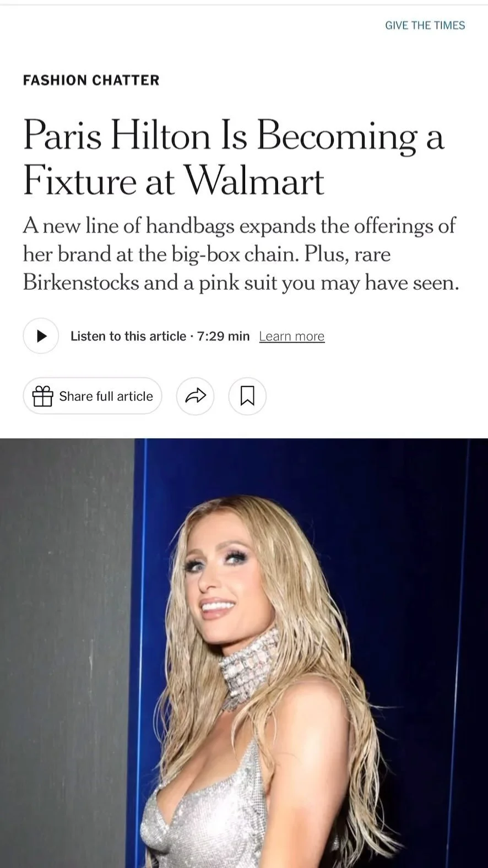The width and height of the screenshot is (488, 868).
Task: Open the Fashion Chatter section
Action: click(x=91, y=80)
